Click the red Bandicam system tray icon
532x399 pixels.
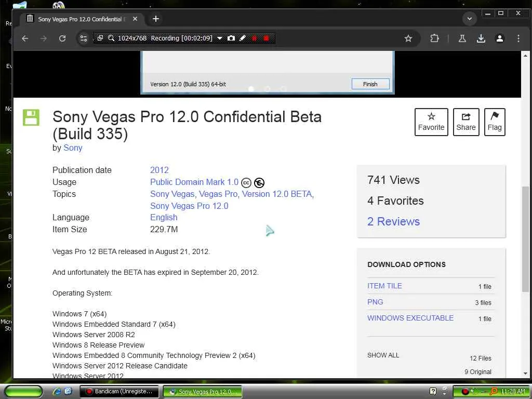465,392
